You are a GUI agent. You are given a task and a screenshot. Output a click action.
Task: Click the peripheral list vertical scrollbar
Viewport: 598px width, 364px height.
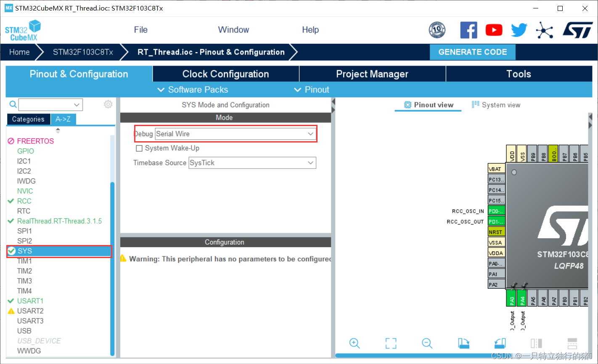[x=112, y=269]
